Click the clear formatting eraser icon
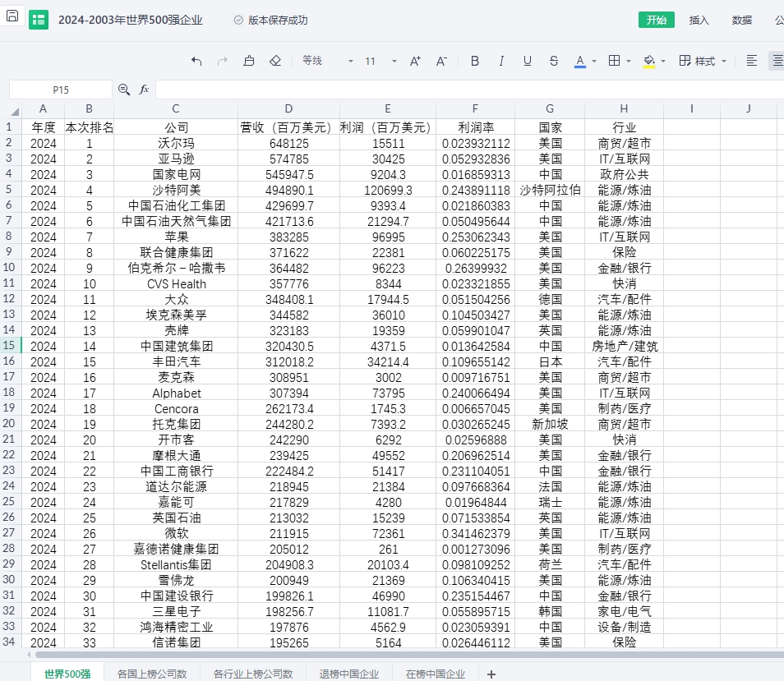Image resolution: width=784 pixels, height=681 pixels. click(x=275, y=61)
